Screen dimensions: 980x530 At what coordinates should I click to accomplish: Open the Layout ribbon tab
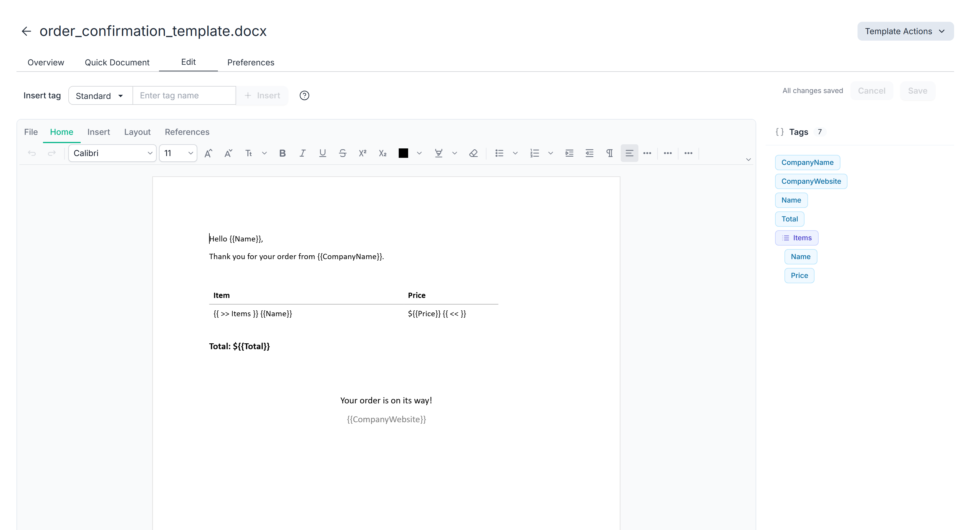tap(137, 132)
